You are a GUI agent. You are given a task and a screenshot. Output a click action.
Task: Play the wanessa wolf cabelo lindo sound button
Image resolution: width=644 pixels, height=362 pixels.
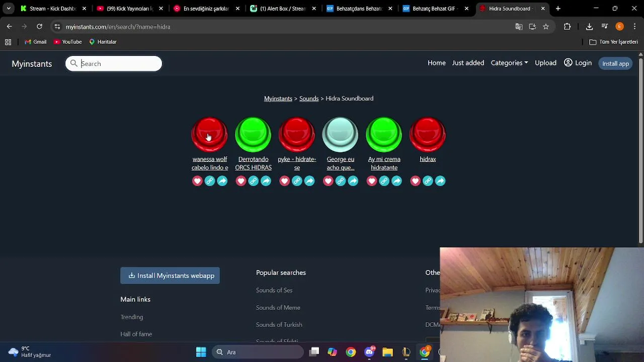(x=209, y=134)
